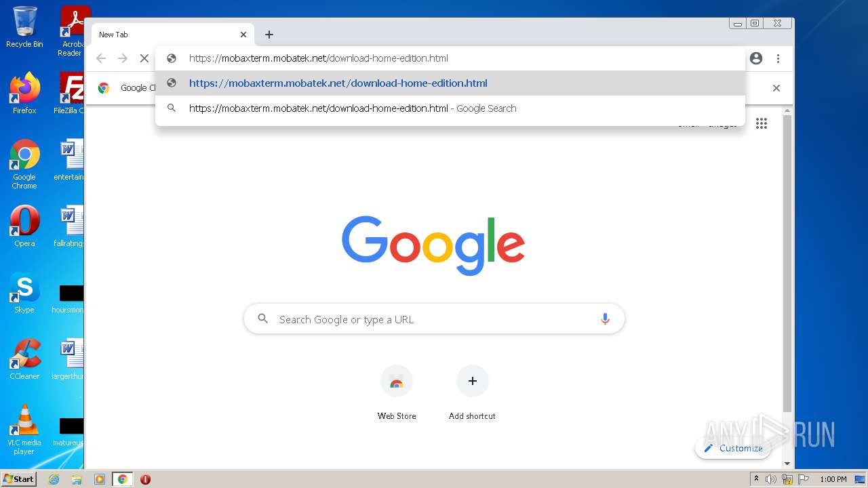
Task: Click the Add shortcut tile
Action: pos(472,393)
